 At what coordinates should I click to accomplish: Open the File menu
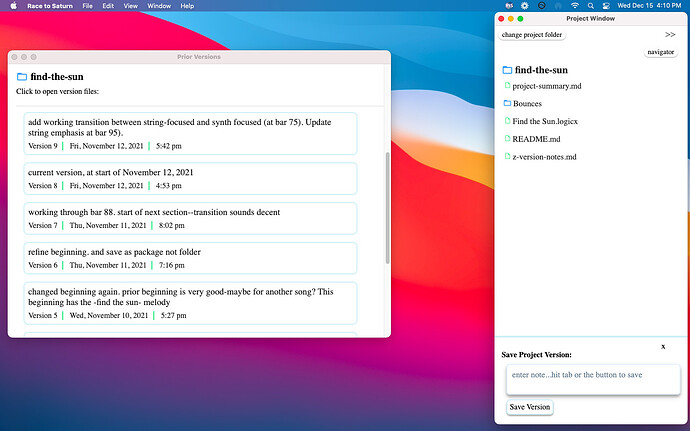(88, 6)
